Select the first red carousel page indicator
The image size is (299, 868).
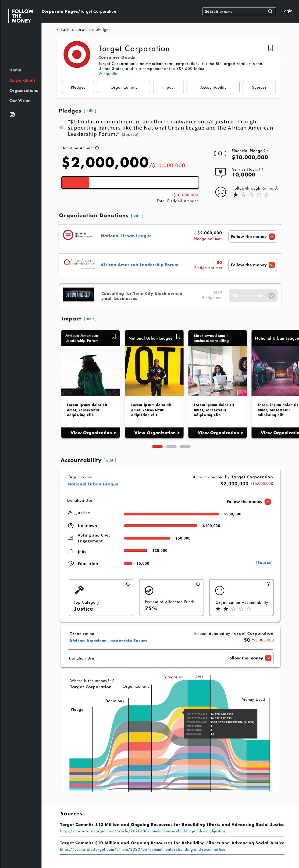(157, 447)
